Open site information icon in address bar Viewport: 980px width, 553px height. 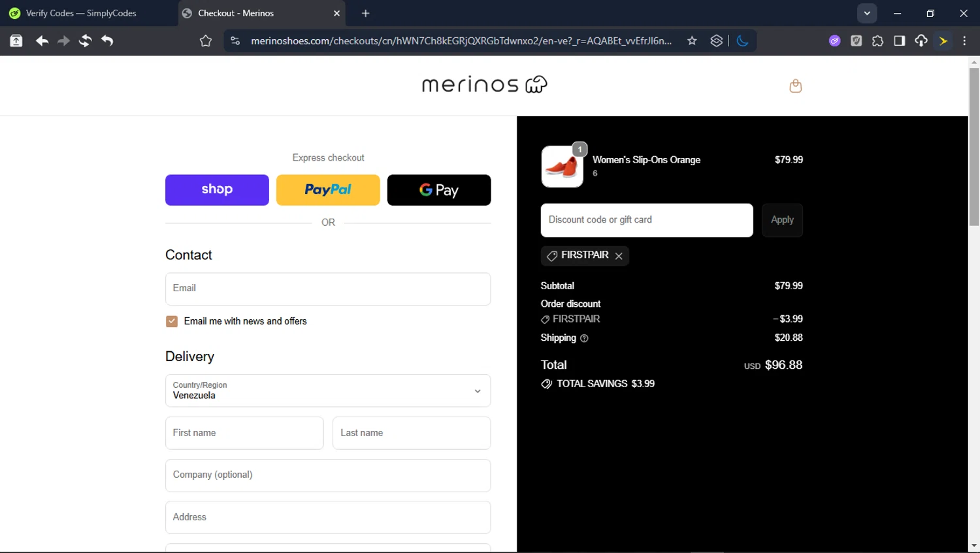click(235, 41)
